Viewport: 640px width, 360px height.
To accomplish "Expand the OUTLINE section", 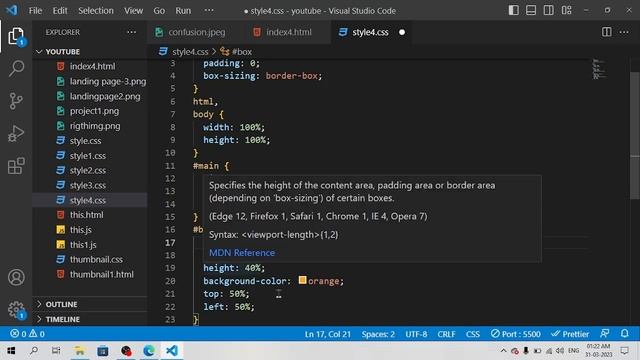I will pos(61,304).
